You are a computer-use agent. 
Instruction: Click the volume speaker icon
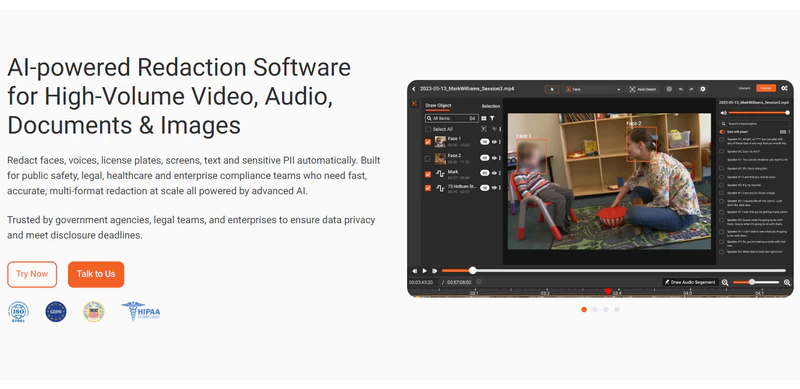coord(723,113)
